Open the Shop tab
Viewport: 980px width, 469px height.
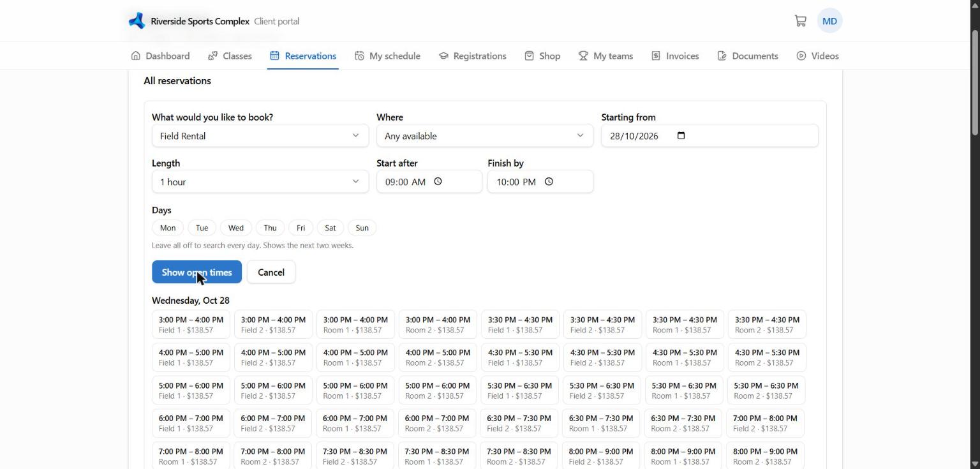coord(542,56)
